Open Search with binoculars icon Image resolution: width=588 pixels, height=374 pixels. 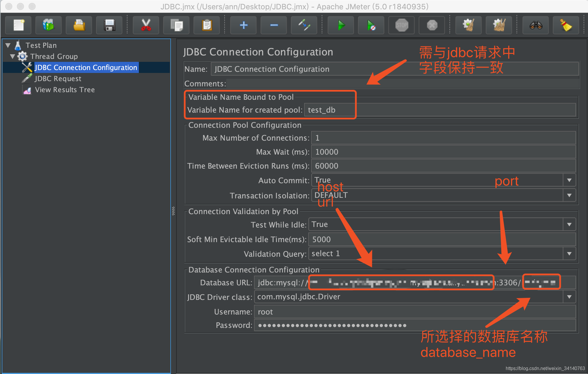(x=536, y=25)
